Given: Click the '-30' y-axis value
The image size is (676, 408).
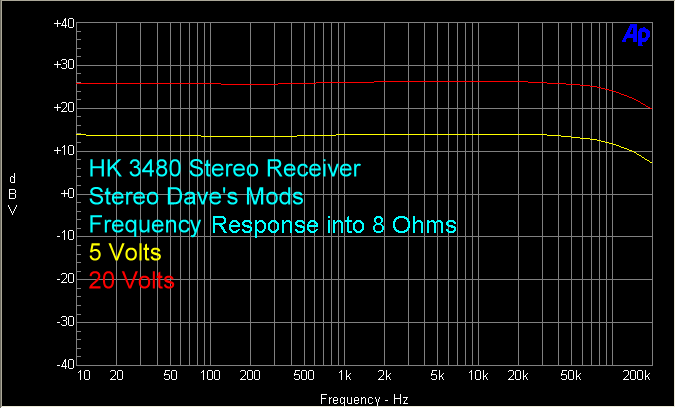Looking at the screenshot, I should click(x=66, y=321).
